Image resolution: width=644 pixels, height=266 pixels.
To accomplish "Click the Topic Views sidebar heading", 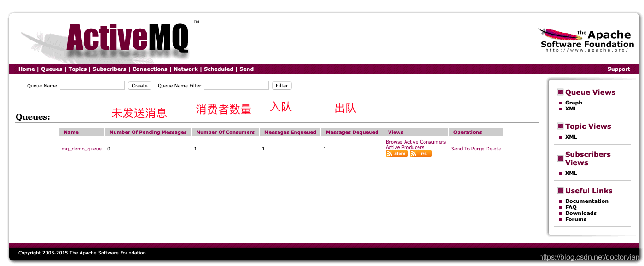I will (588, 127).
